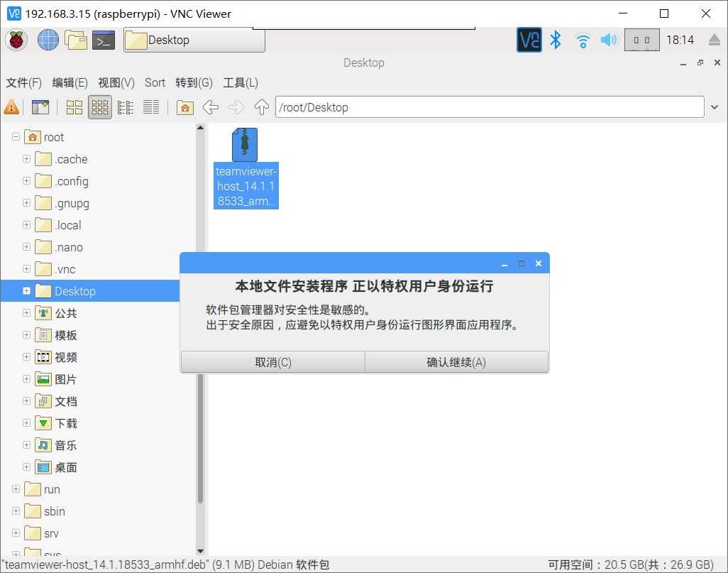Go up to the parent folder
The image size is (728, 573).
[261, 107]
